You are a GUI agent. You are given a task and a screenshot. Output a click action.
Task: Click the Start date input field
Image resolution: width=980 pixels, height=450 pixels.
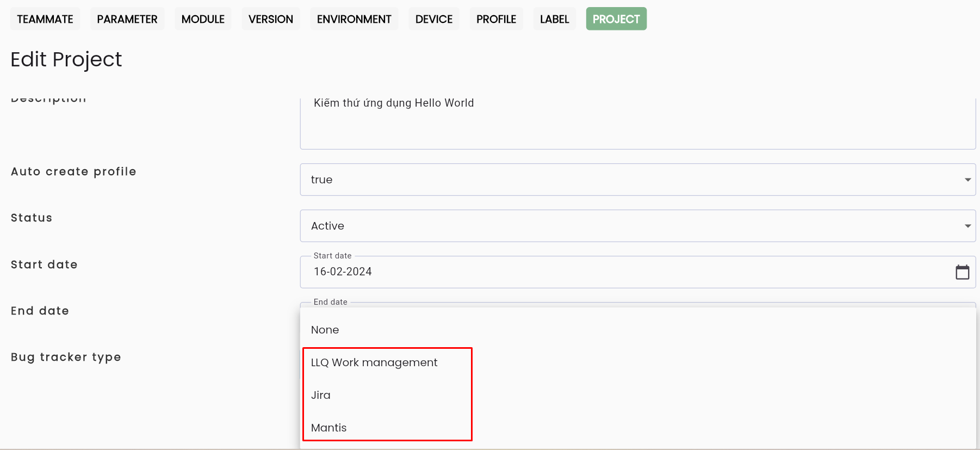(638, 272)
